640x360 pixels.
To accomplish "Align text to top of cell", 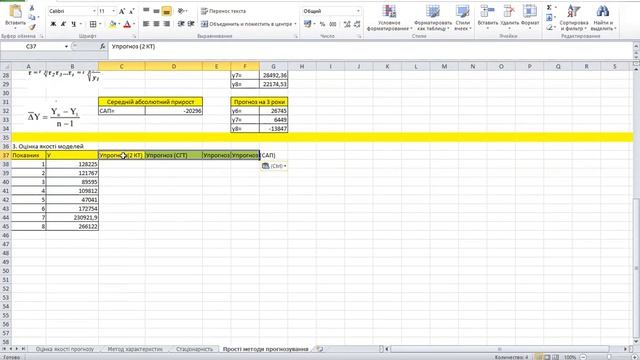I will tap(146, 11).
